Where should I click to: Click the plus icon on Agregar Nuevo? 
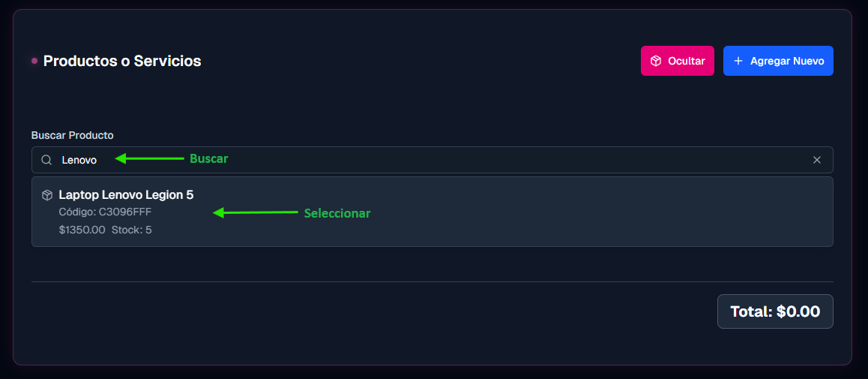pyautogui.click(x=738, y=61)
